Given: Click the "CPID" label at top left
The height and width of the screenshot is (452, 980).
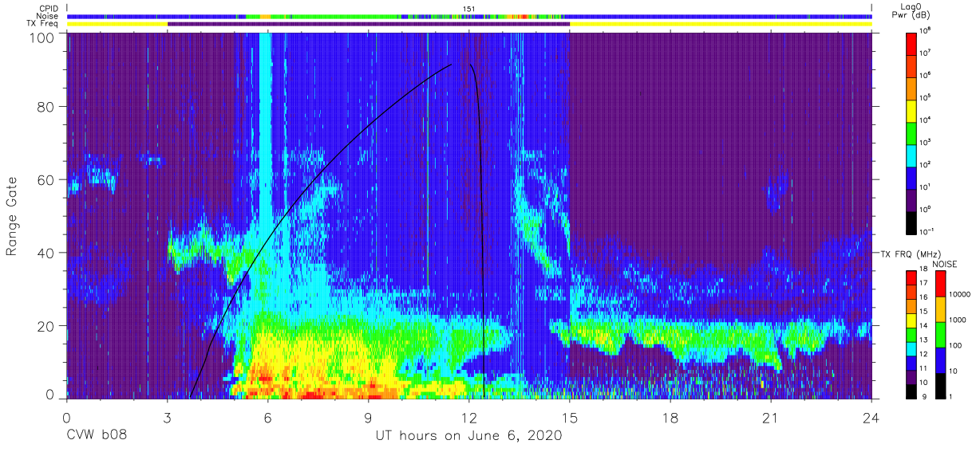Looking at the screenshot, I should tap(48, 9).
